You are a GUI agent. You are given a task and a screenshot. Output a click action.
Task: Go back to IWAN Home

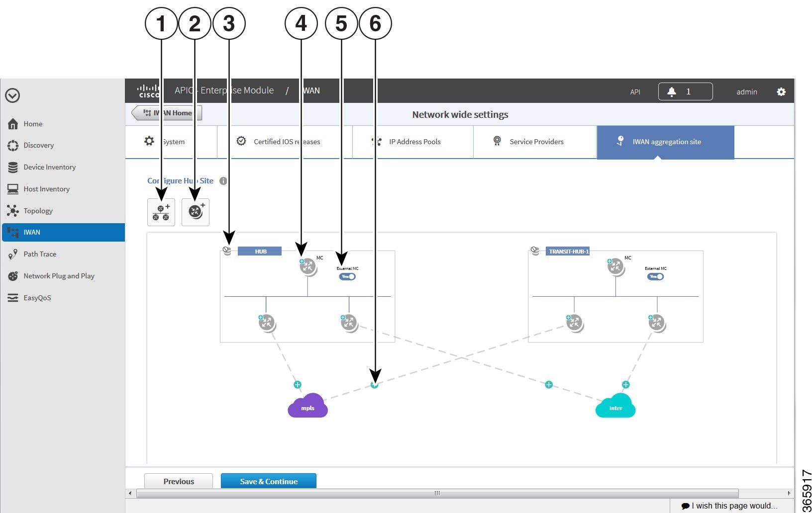tap(167, 113)
